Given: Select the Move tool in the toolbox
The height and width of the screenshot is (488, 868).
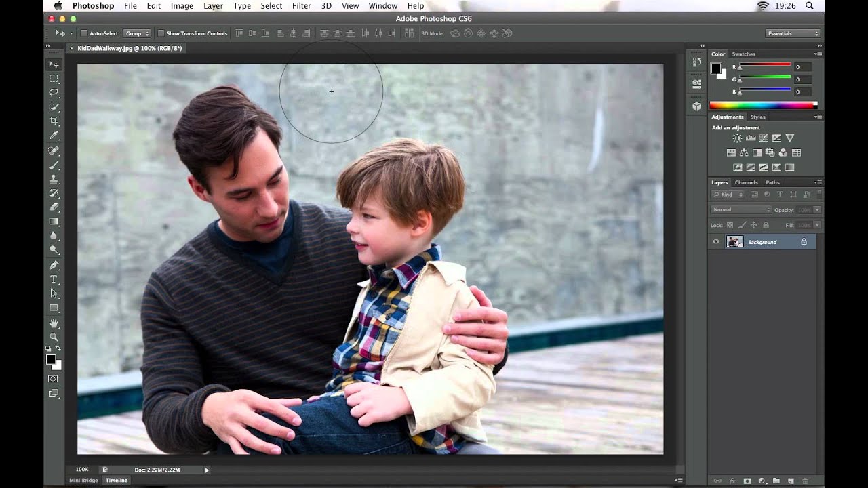Looking at the screenshot, I should pos(54,64).
